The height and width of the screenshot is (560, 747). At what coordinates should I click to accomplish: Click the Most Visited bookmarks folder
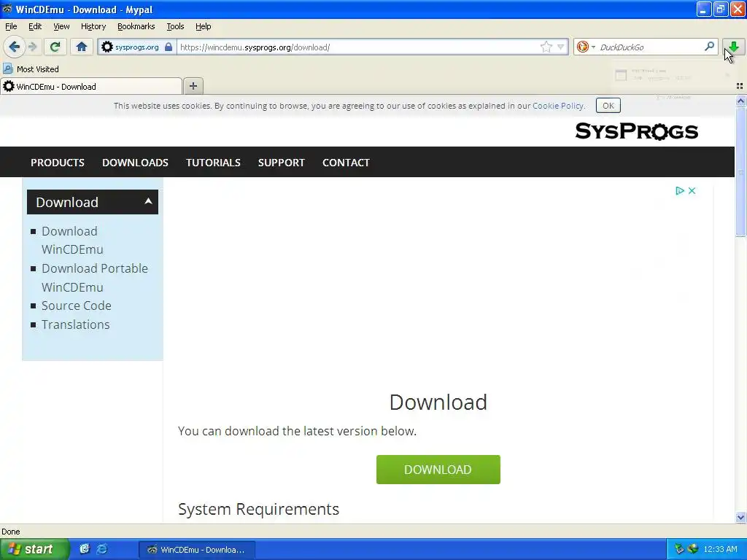(x=31, y=69)
